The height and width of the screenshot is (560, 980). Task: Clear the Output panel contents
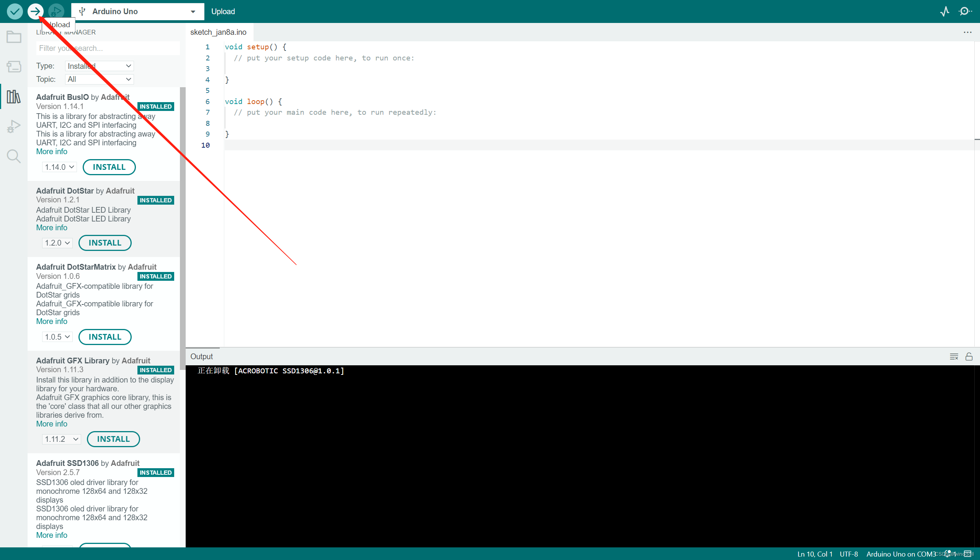point(954,357)
